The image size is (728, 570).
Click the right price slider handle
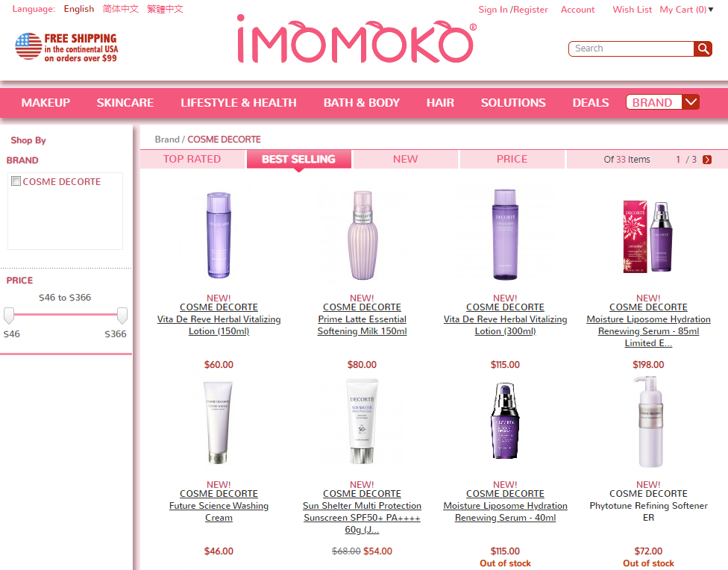click(x=122, y=316)
